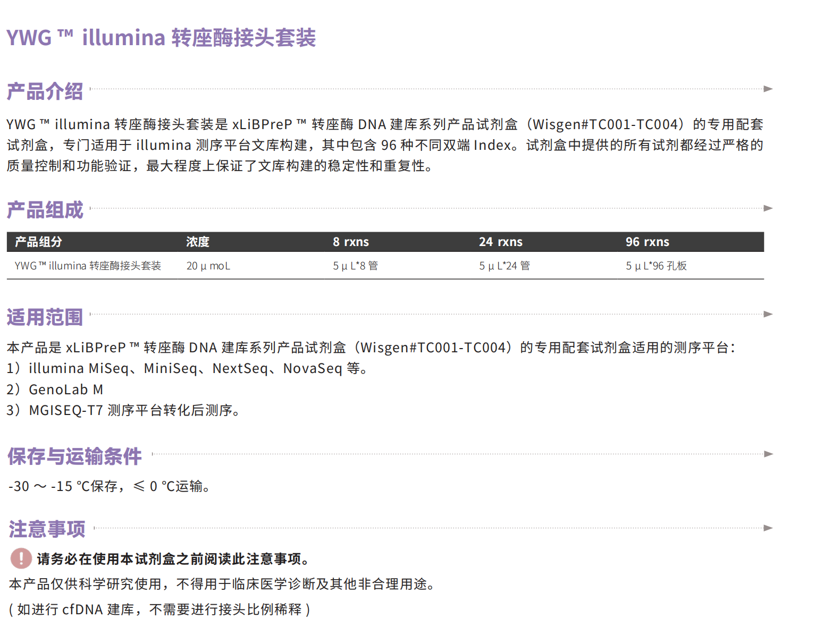Image resolution: width=840 pixels, height=635 pixels.
Task: Select the heading '适用范围'
Action: pyautogui.click(x=45, y=317)
